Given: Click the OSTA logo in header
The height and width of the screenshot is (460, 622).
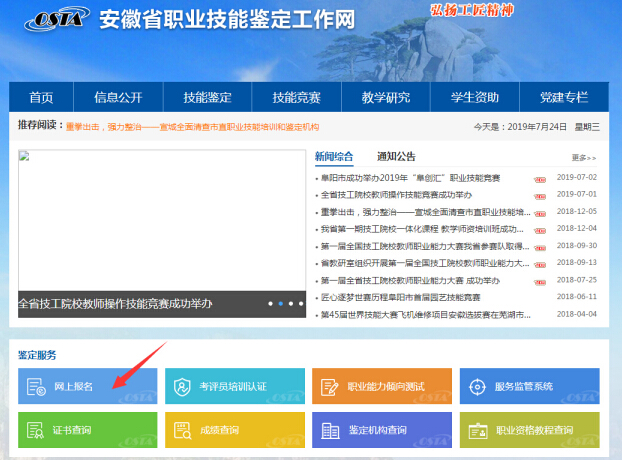Looking at the screenshot, I should pyautogui.click(x=56, y=19).
